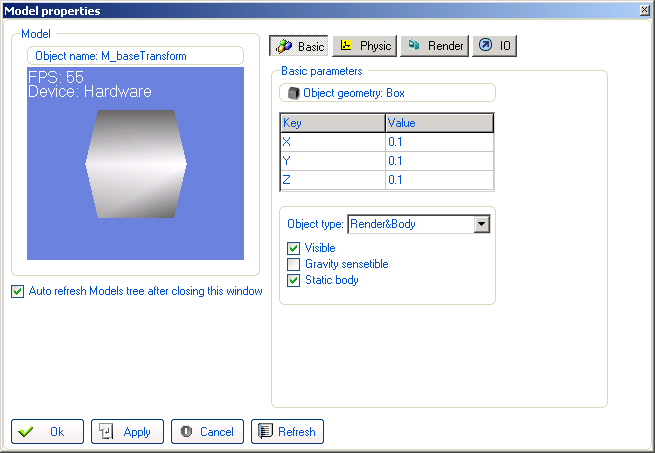Click the Cancel button icon
Screen dimensions: 655x453
click(186, 431)
